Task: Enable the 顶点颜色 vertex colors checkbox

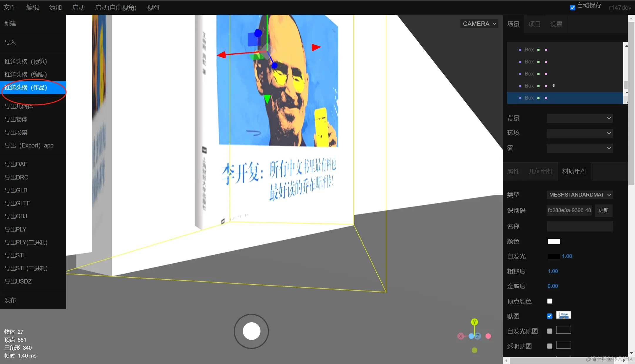Action: point(549,301)
